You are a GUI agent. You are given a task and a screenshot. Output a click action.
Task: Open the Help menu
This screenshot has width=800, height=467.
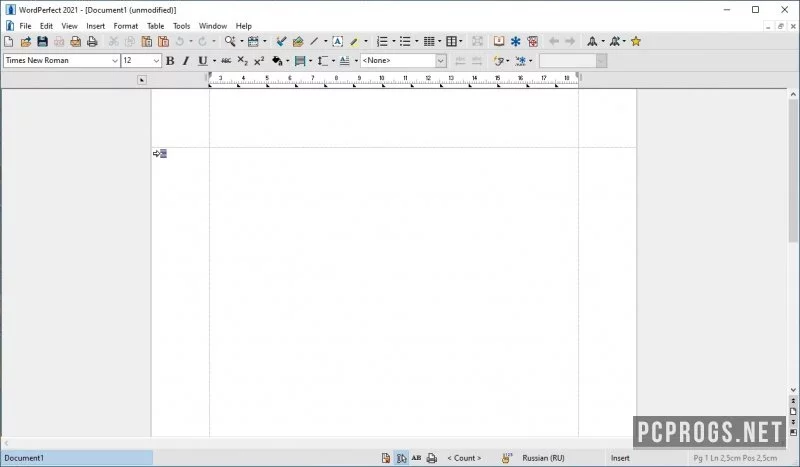click(243, 26)
